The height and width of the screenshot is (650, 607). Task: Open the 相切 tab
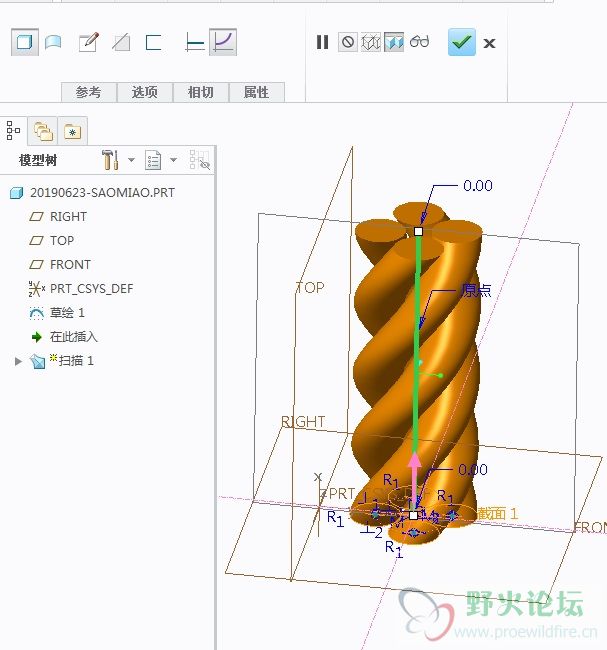coord(201,92)
